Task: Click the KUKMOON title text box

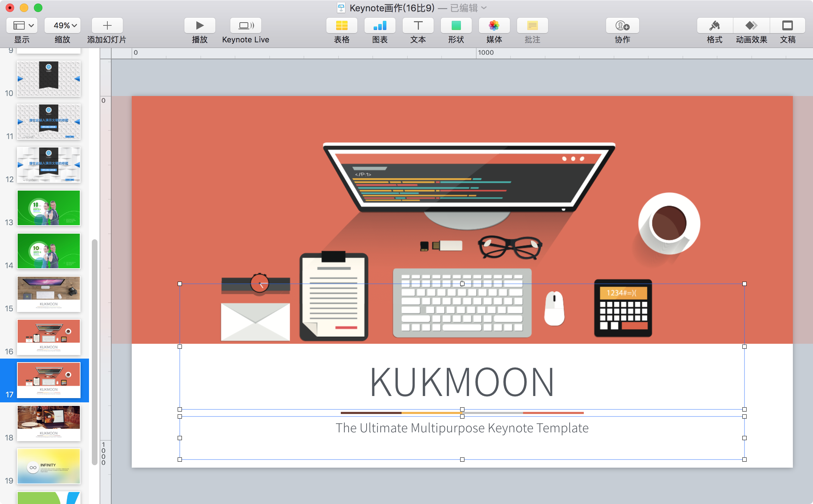Action: [x=462, y=382]
